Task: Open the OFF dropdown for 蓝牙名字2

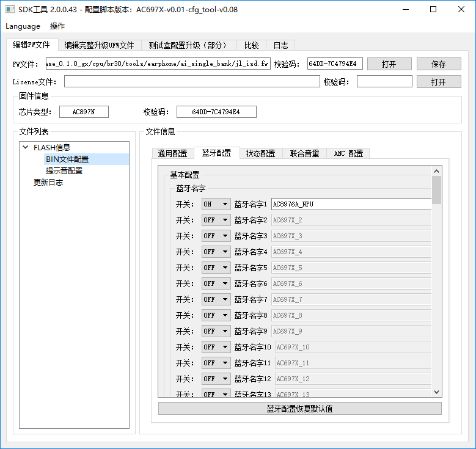Action: click(x=216, y=220)
